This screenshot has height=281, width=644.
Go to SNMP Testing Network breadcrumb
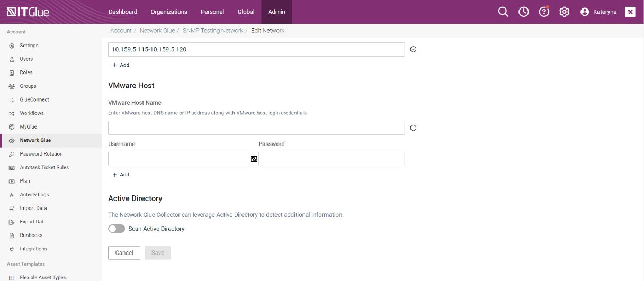pos(213,31)
